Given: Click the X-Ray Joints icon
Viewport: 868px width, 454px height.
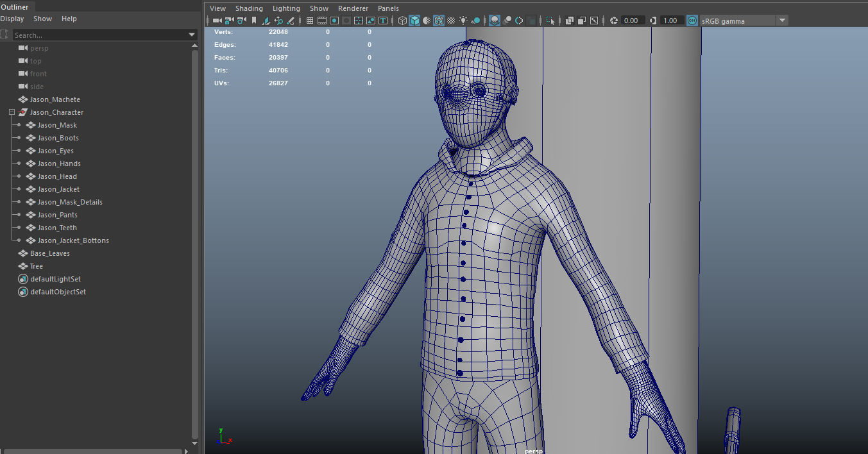Looking at the screenshot, I should point(594,21).
